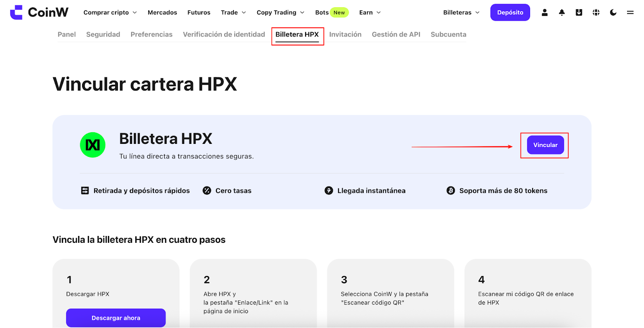Click the zero fees percent icon
The height and width of the screenshot is (328, 644).
[207, 191]
